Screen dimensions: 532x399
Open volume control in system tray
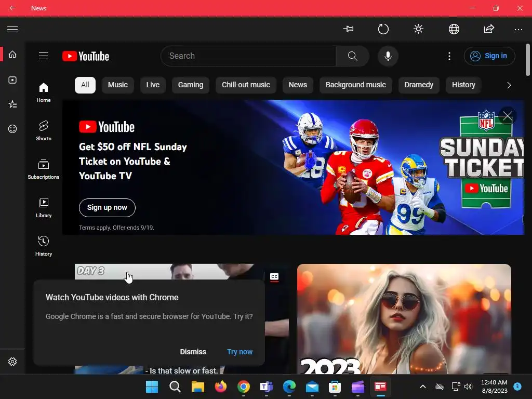(468, 387)
